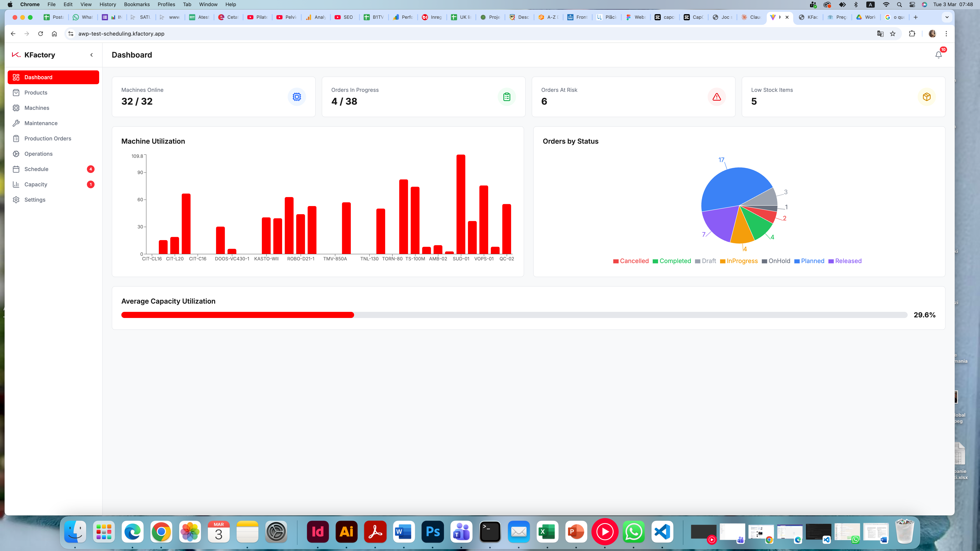This screenshot has height=551, width=980.
Task: Open the Chrome translate icon
Action: click(880, 33)
